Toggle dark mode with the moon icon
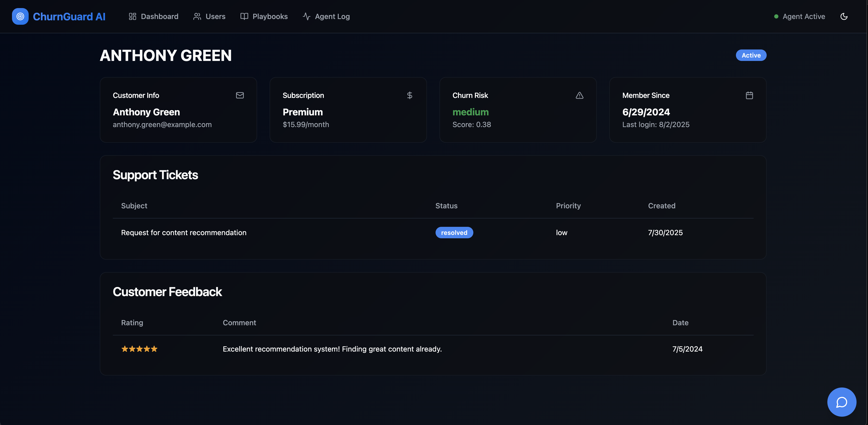 pos(844,16)
